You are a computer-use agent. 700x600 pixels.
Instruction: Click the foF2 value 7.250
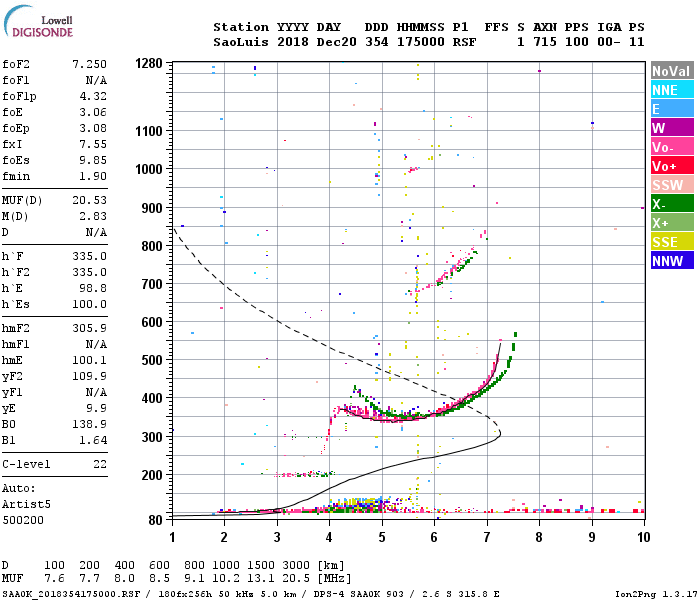pos(89,64)
